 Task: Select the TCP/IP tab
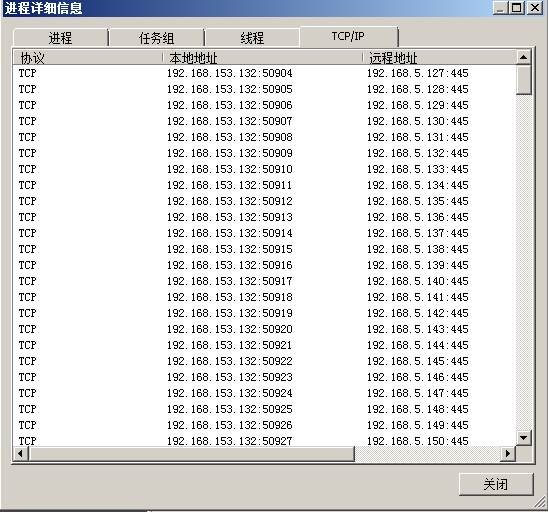[348, 36]
